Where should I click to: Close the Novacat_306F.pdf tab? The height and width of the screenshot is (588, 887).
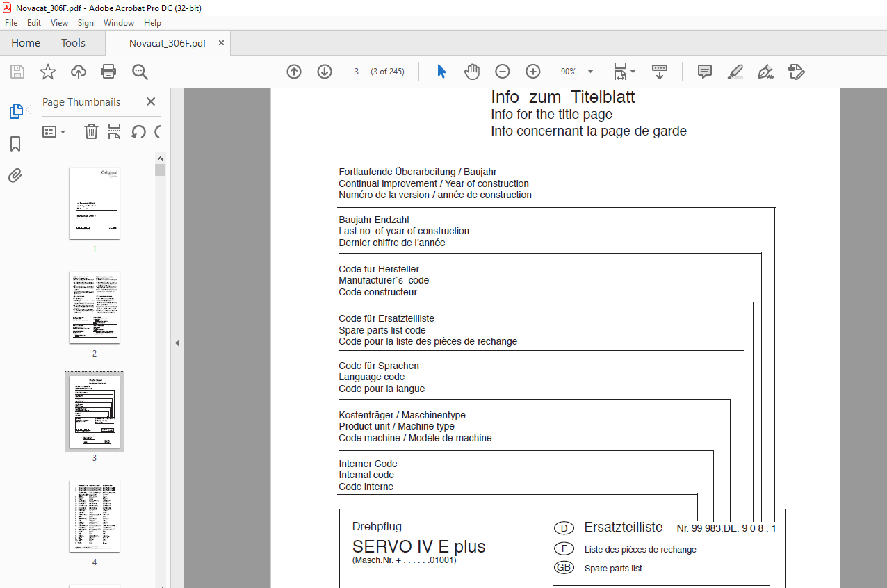[x=221, y=43]
